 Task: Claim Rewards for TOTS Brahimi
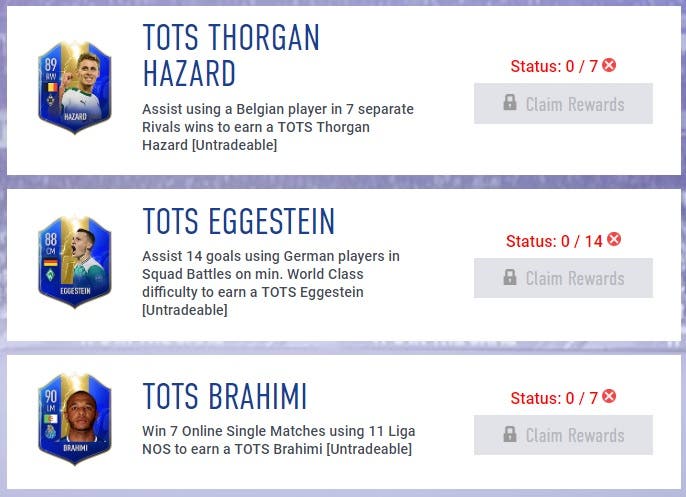pos(564,435)
